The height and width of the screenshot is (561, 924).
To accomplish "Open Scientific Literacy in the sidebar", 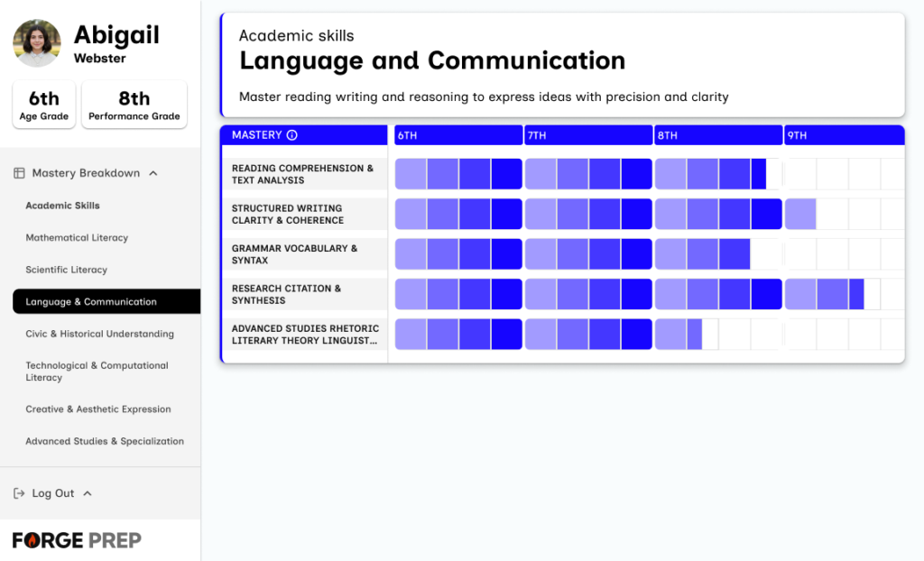I will point(66,270).
